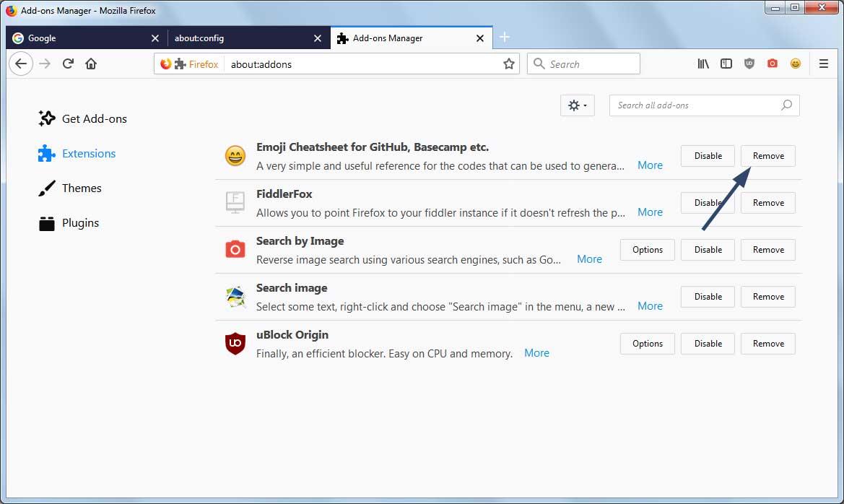Select Plugins in the sidebar

(x=79, y=222)
